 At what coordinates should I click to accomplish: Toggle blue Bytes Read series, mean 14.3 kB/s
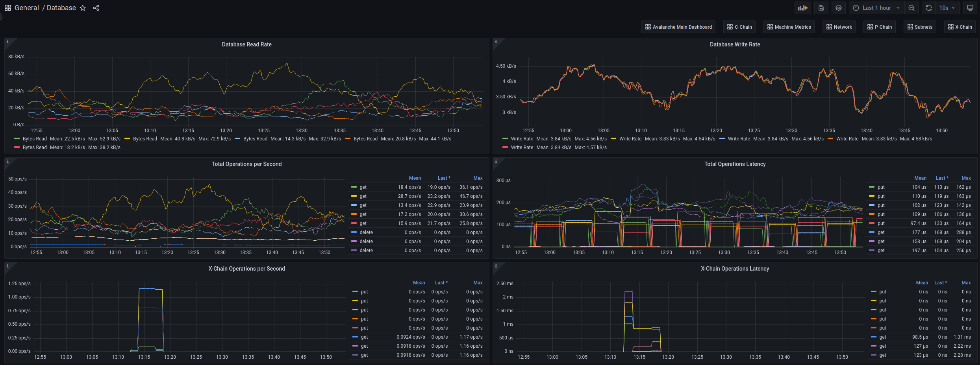click(255, 139)
